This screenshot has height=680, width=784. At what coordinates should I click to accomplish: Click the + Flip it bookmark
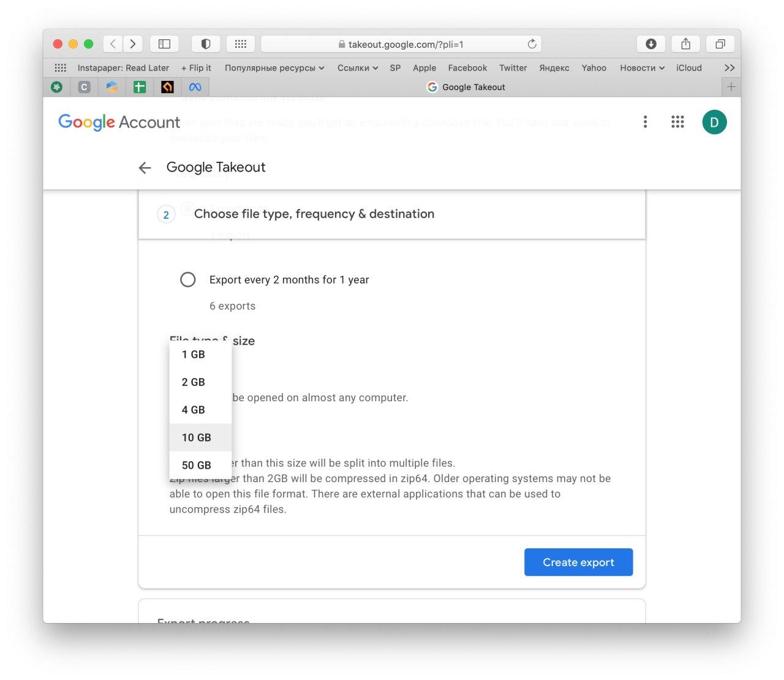click(x=196, y=68)
